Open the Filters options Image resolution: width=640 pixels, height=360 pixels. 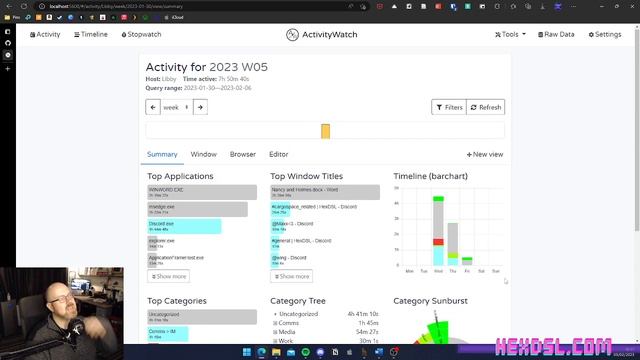point(449,107)
